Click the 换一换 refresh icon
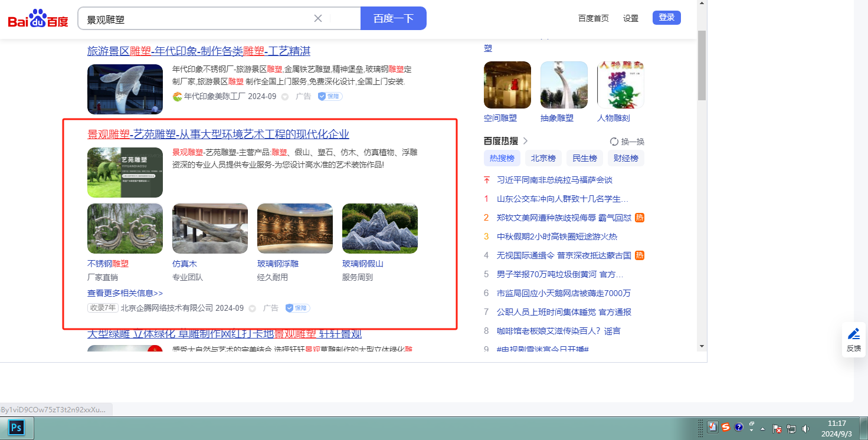Screen dimensions: 868x440 coord(614,142)
